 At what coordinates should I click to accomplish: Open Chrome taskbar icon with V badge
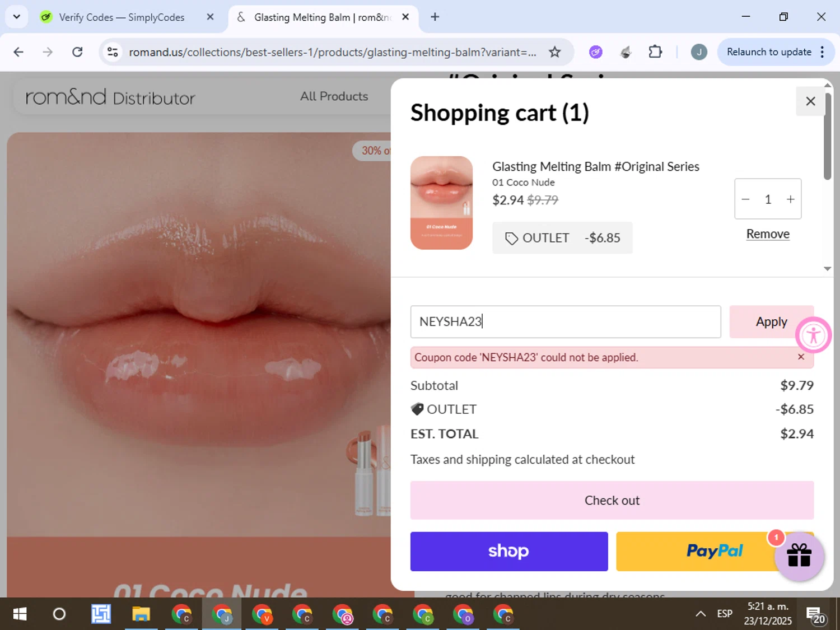pos(262,614)
